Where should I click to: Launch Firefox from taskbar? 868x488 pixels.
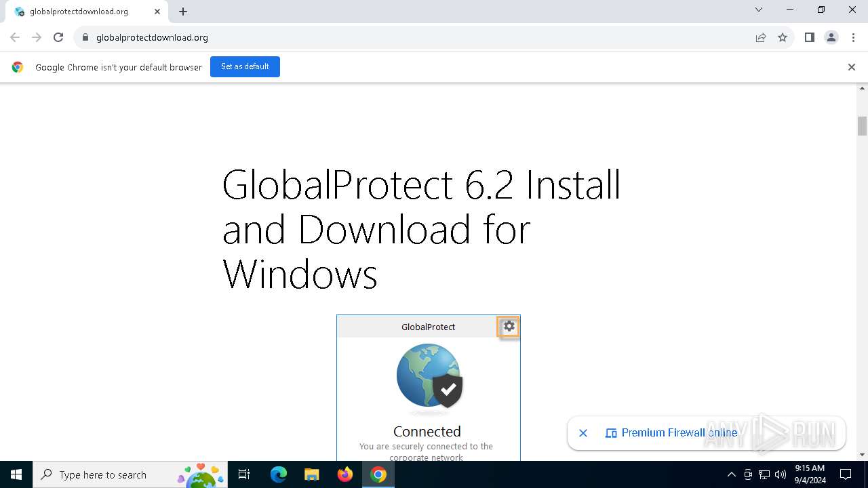click(x=345, y=474)
